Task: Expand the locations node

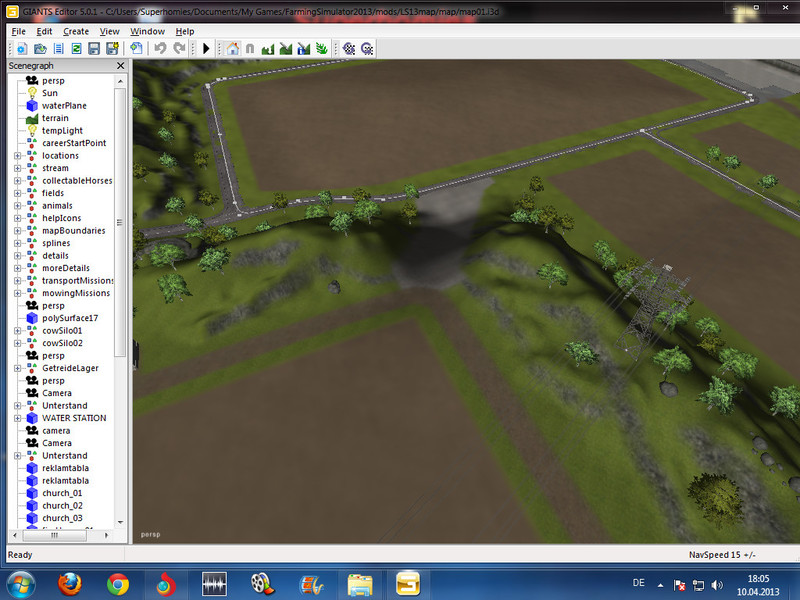Action: [x=17, y=156]
